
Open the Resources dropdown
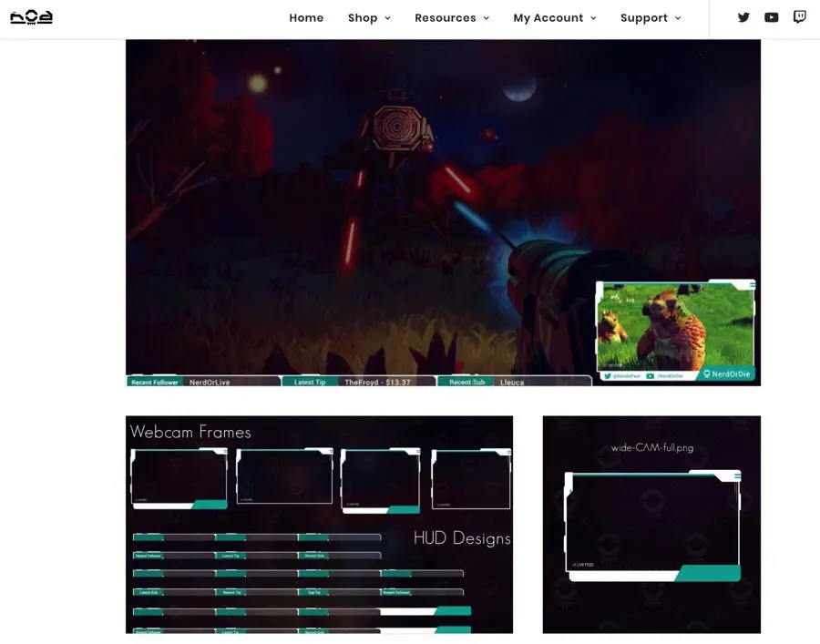point(487,17)
